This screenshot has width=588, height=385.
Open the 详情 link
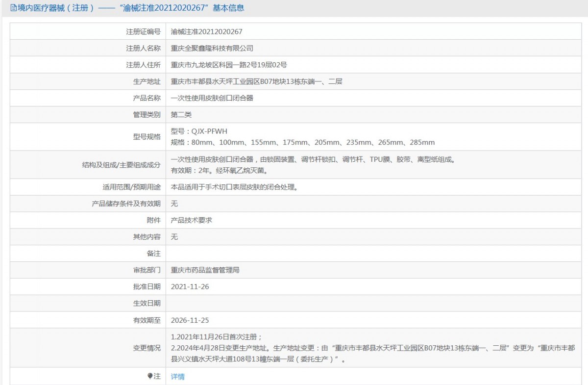pos(178,377)
